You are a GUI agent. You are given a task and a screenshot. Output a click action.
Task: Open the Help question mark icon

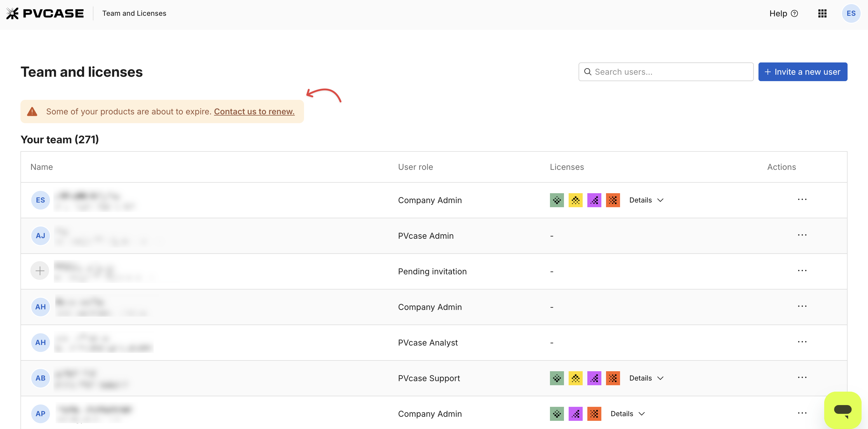click(794, 13)
